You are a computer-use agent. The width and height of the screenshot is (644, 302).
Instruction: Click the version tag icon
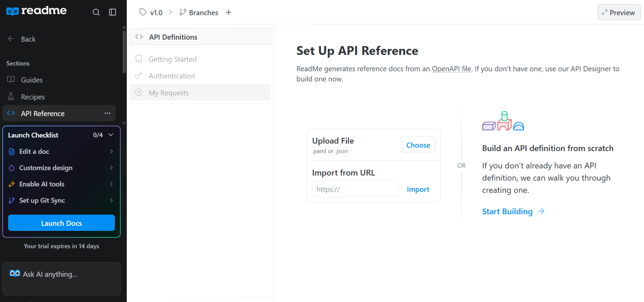tap(143, 12)
